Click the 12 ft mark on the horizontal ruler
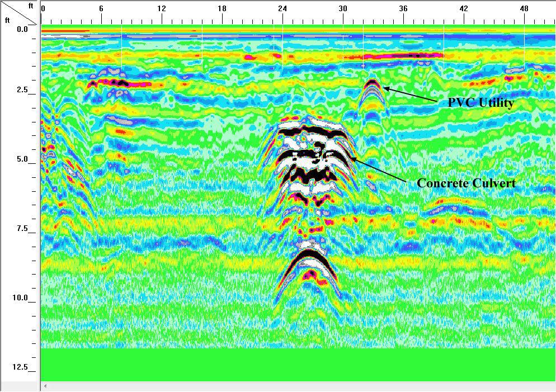Screen dimensions: 556x392 tap(162, 8)
